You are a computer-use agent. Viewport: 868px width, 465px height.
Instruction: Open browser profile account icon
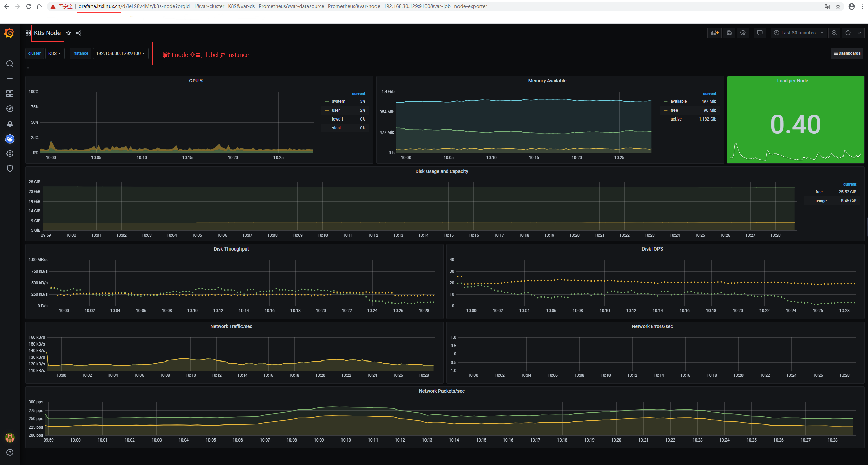852,6
